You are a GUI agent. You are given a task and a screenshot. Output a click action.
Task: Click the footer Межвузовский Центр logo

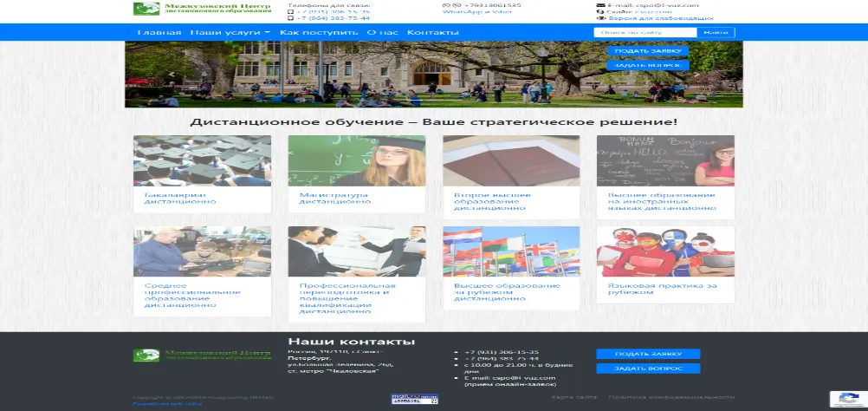202,356
